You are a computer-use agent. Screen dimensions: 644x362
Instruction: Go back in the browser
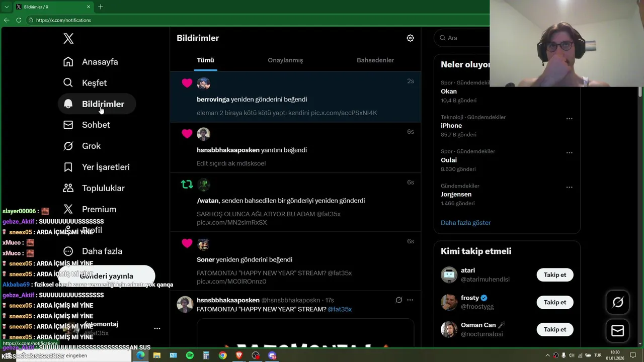[7, 20]
